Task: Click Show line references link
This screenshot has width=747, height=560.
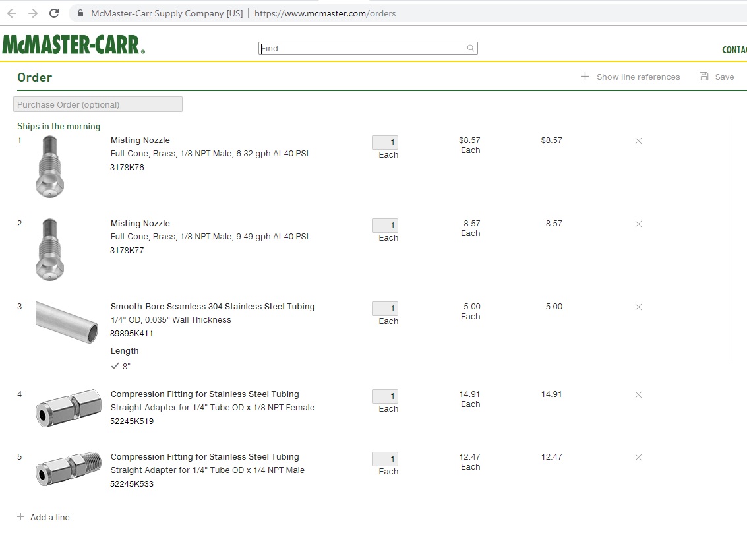Action: 638,77
